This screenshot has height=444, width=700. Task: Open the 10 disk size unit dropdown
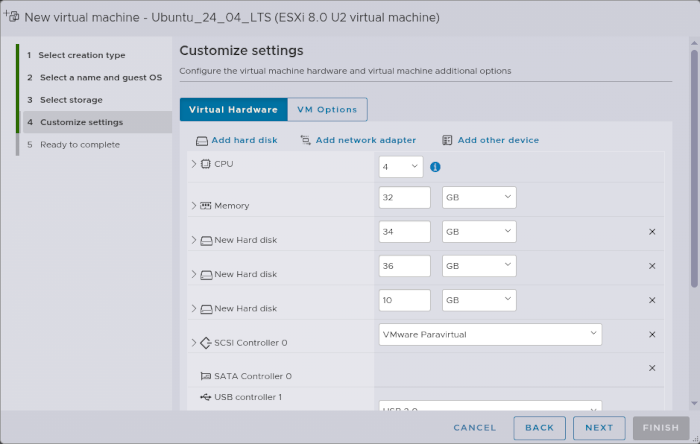click(479, 300)
